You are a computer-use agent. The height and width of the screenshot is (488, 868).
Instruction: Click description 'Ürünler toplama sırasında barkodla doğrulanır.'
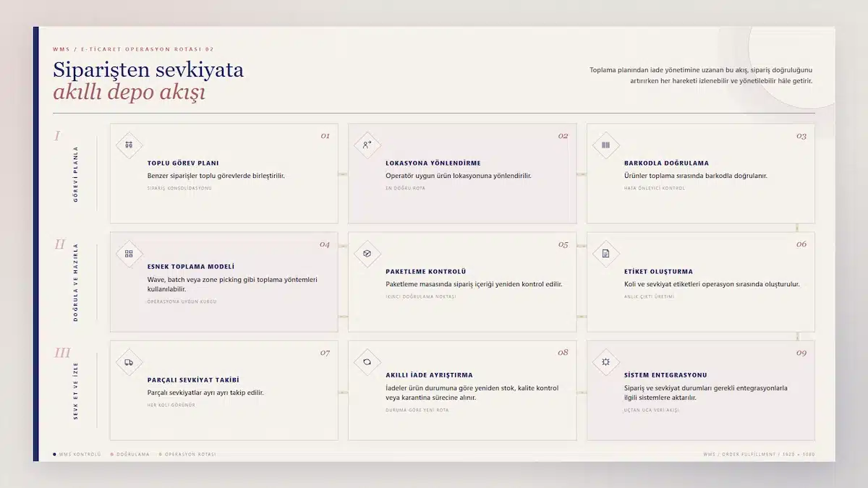[x=696, y=176]
